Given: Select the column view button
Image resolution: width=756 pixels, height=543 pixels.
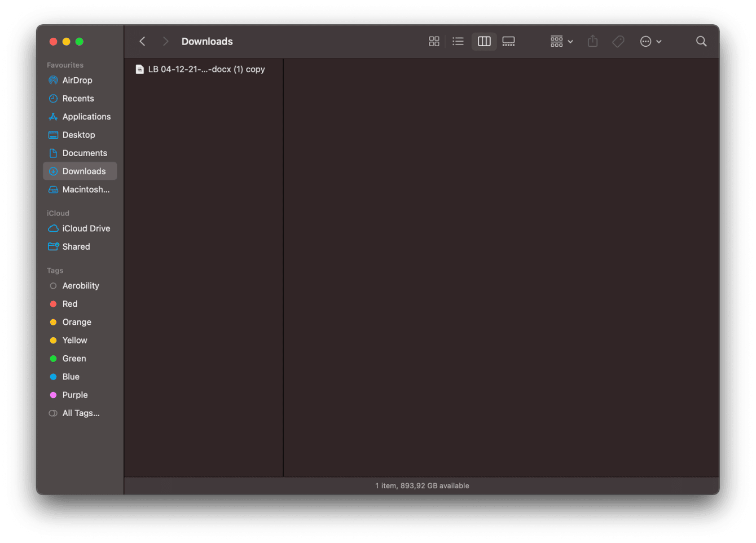Looking at the screenshot, I should tap(484, 41).
